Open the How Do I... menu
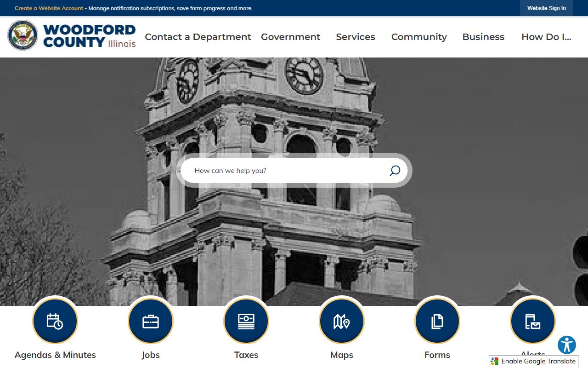 tap(546, 37)
